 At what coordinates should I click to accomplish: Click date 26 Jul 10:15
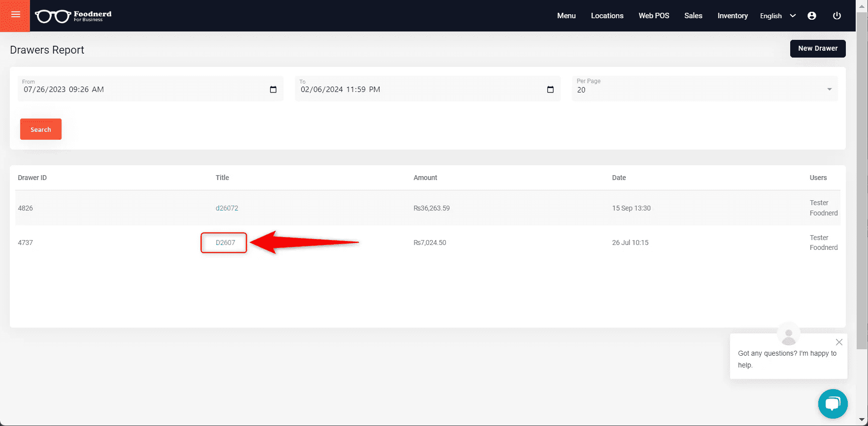tap(630, 243)
